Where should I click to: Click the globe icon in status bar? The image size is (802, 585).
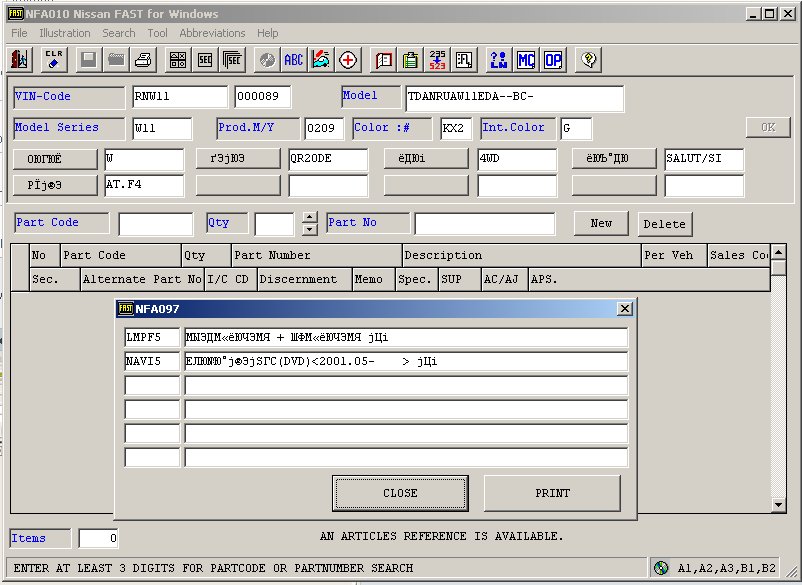coord(661,568)
